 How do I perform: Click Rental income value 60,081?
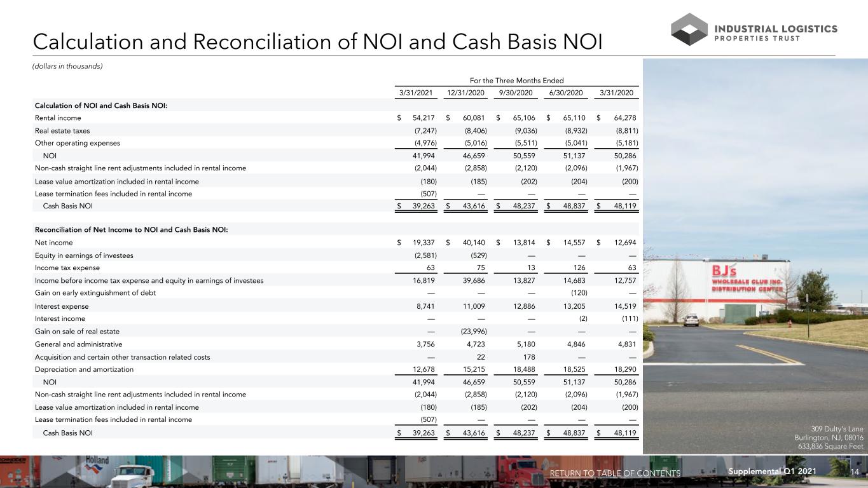472,118
